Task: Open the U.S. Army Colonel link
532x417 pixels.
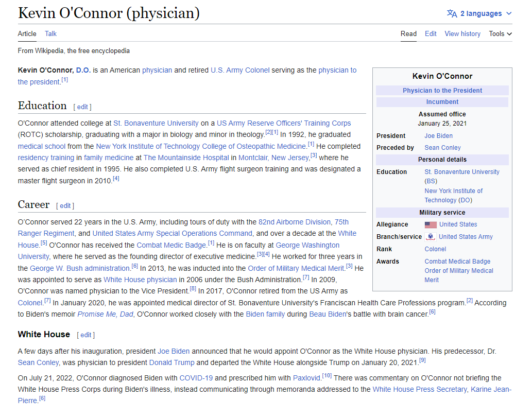Action: click(240, 70)
